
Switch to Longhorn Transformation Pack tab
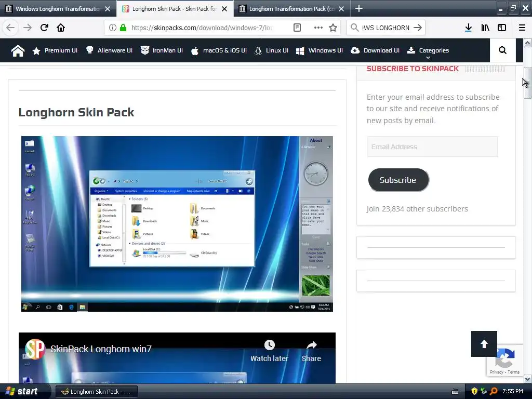coord(292,9)
